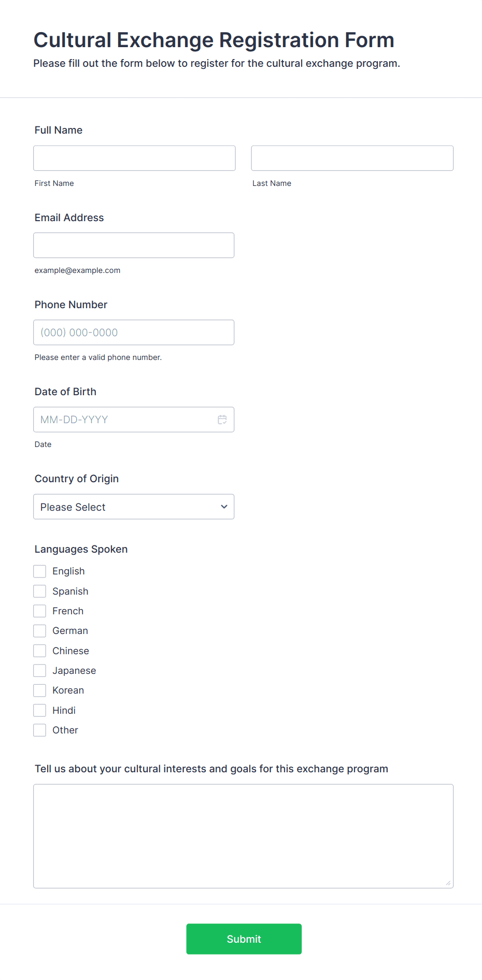Click the Phone Number field
Viewport: 482px width, 980px height.
coord(134,333)
